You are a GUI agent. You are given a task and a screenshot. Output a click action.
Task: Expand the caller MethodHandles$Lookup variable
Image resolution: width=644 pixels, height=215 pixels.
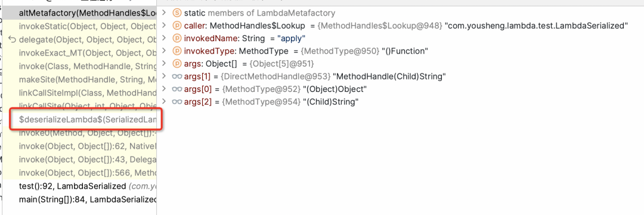(165, 26)
